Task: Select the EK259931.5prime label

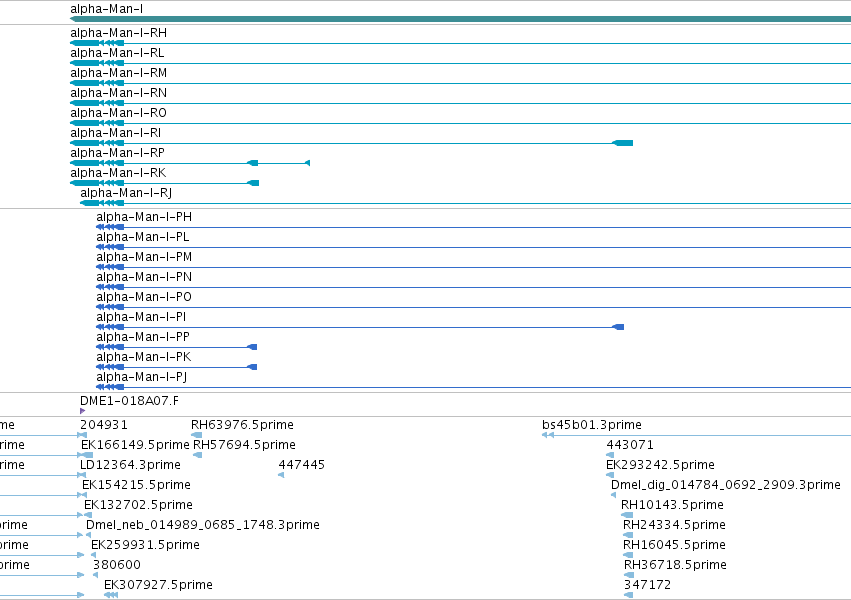Action: click(145, 546)
